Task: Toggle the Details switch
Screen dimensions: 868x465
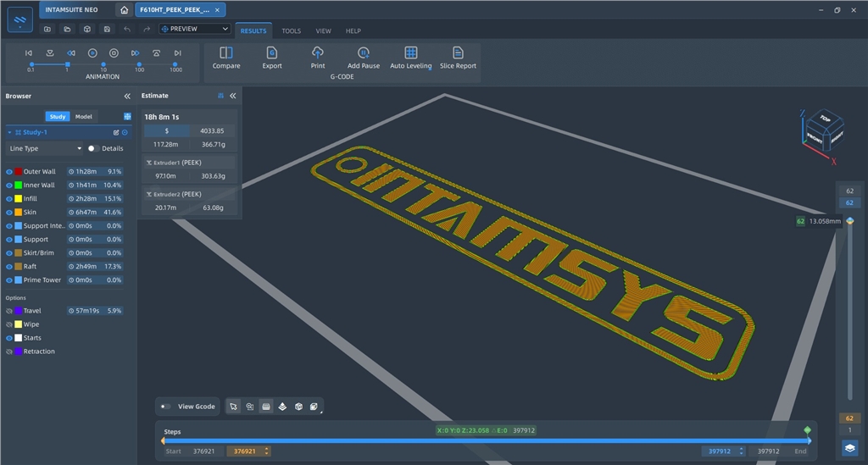Action: pyautogui.click(x=92, y=148)
